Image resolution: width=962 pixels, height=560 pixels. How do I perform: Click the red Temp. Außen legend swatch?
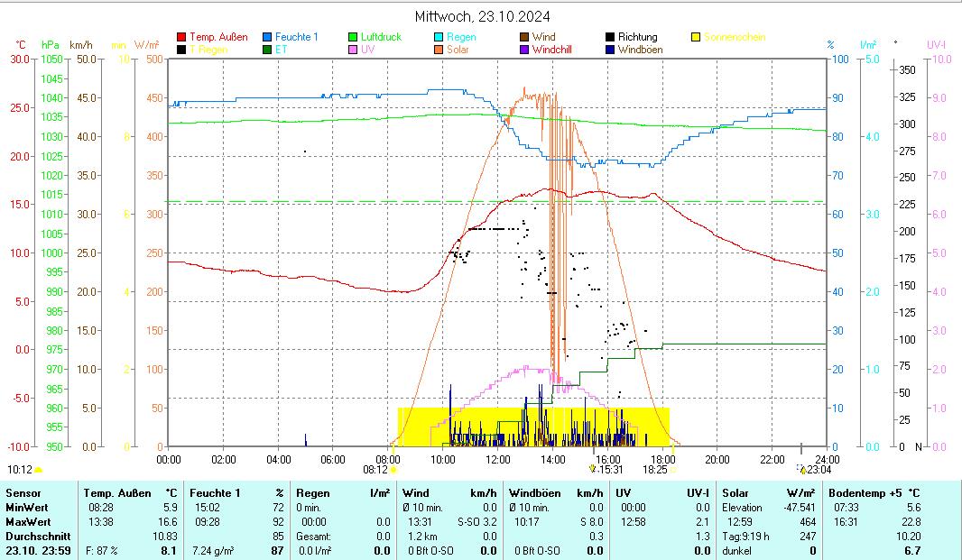(x=181, y=37)
